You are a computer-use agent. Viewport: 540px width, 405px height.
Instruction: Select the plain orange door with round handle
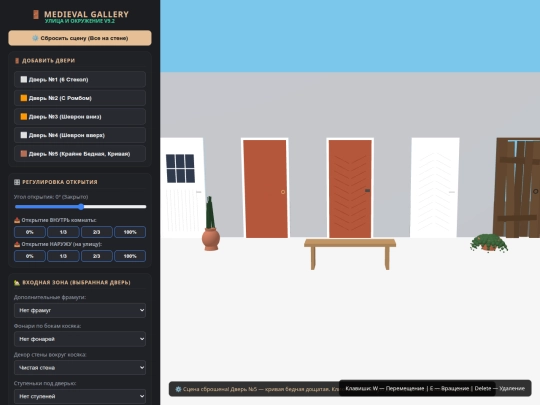tap(265, 188)
